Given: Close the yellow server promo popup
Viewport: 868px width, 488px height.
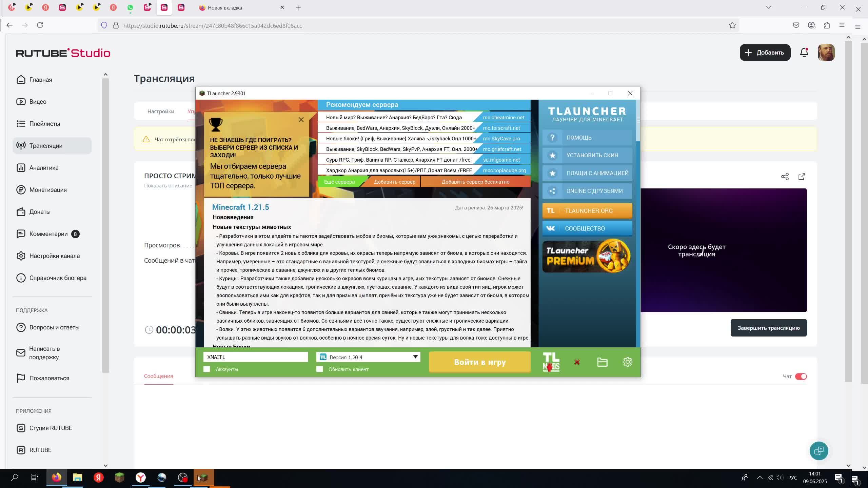Looking at the screenshot, I should click(301, 120).
